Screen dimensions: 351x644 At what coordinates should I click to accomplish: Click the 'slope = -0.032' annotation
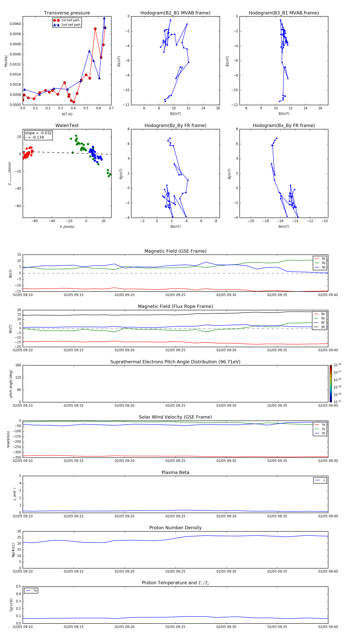pos(38,133)
